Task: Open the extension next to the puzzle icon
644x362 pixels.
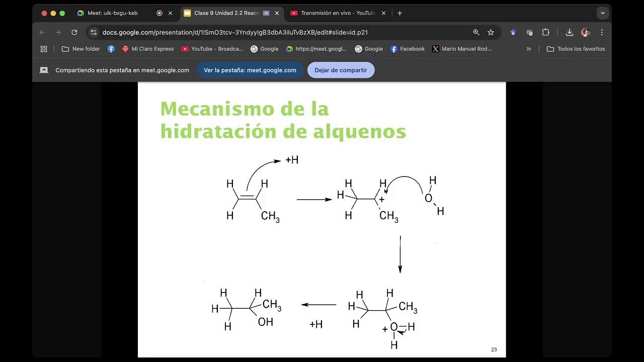Action: coord(529,32)
